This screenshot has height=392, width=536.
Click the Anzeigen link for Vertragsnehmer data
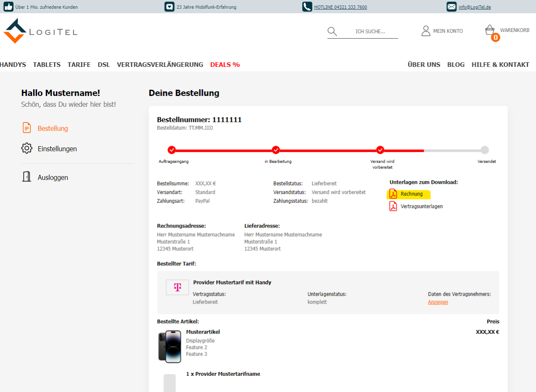pos(438,302)
